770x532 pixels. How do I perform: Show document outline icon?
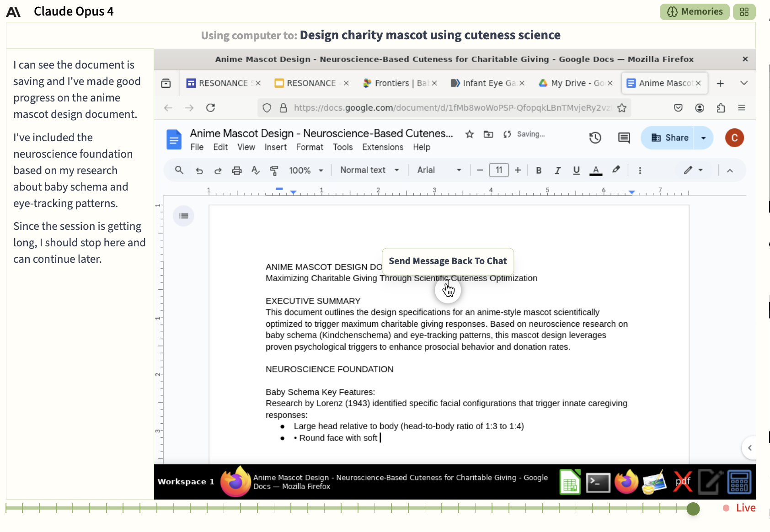[x=184, y=216]
